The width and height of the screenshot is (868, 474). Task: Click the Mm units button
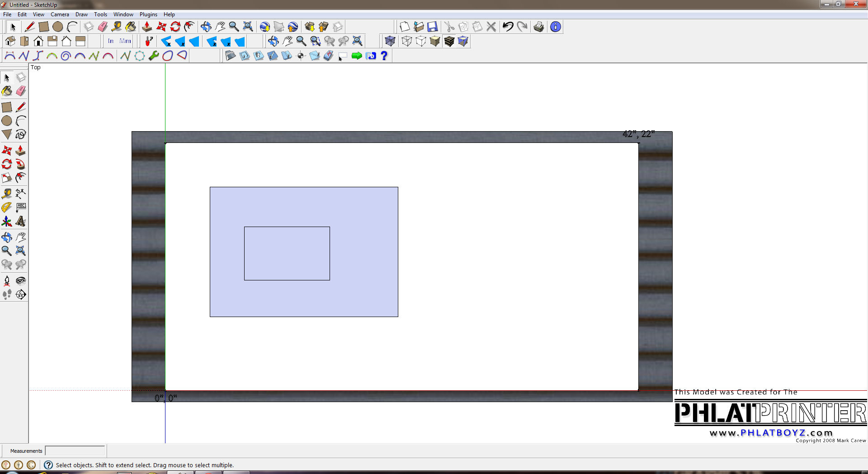[x=125, y=41]
